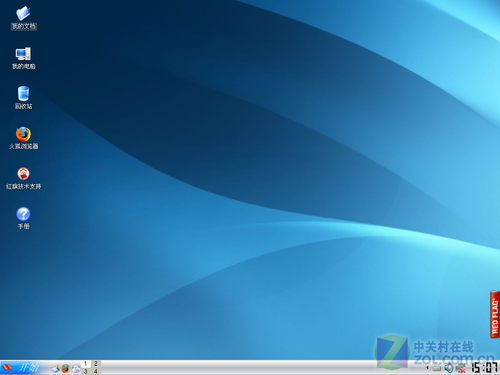
Task: Open the keyboard layout tray icon
Action: pyautogui.click(x=437, y=368)
